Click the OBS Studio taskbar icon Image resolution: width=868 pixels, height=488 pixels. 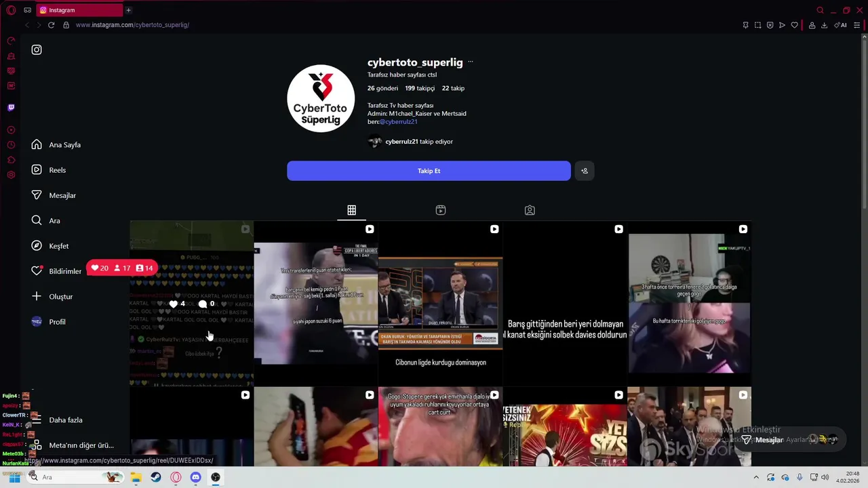coord(216,477)
